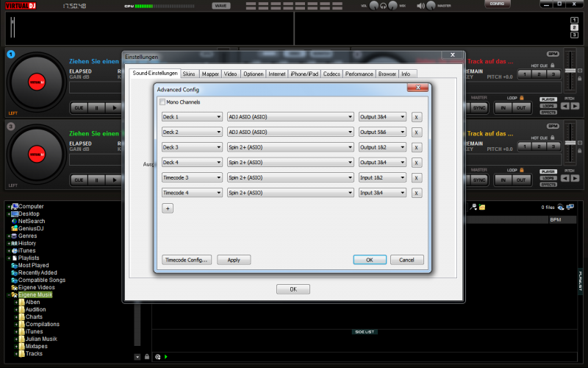
Task: Select GeniusDJ in the browser tree
Action: tap(31, 228)
